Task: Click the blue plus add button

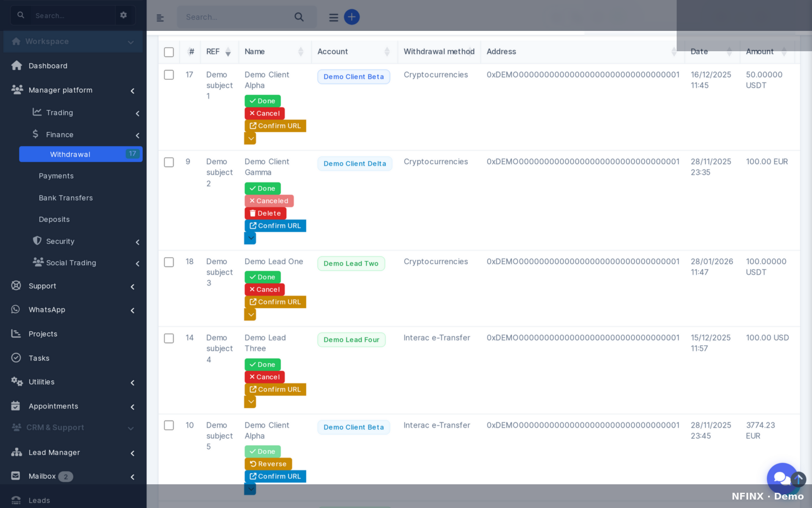Action: tap(352, 17)
